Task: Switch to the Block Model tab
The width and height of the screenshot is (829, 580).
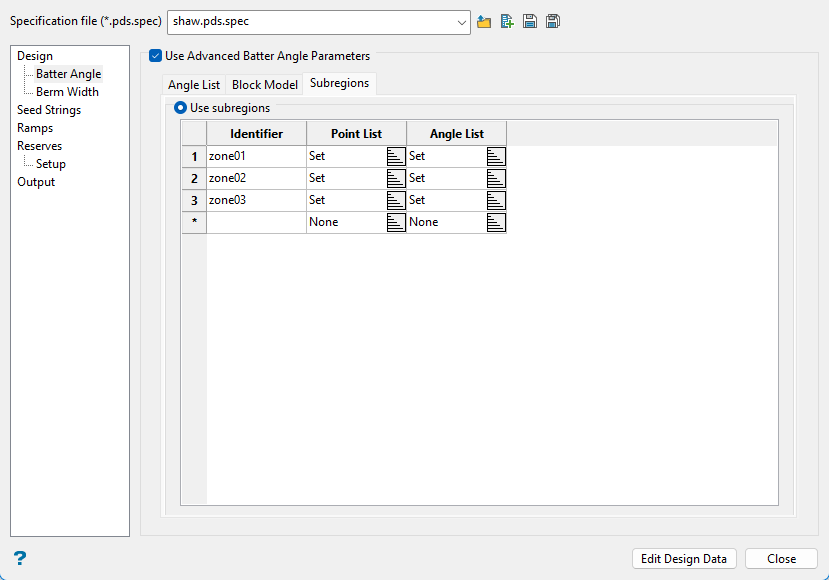Action: 265,85
